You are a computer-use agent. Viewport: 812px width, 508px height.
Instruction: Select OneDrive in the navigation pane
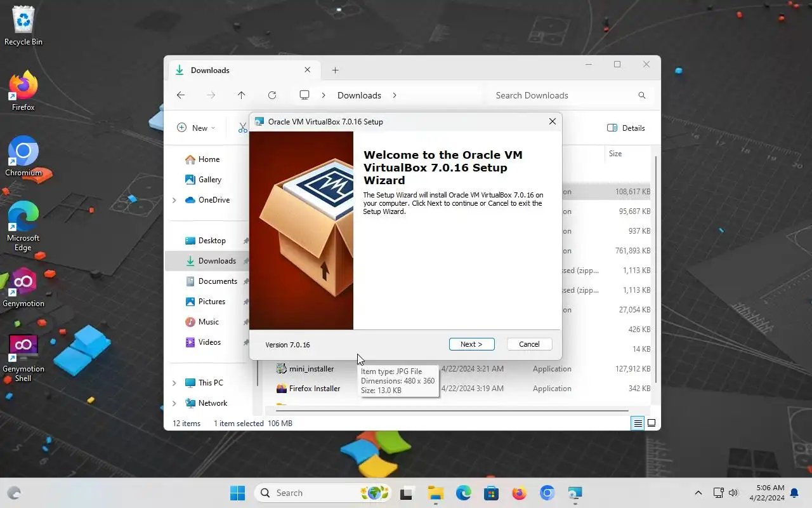pos(213,200)
